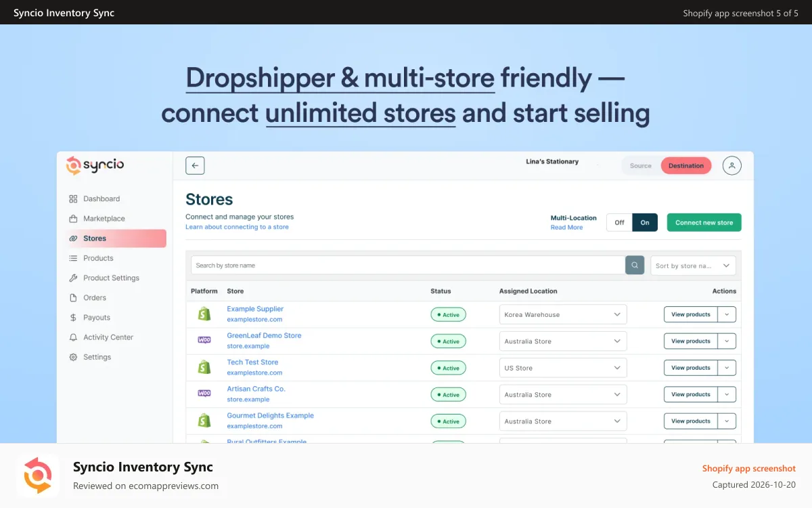Click the Stores link icon
This screenshot has width=812, height=508.
(x=73, y=238)
